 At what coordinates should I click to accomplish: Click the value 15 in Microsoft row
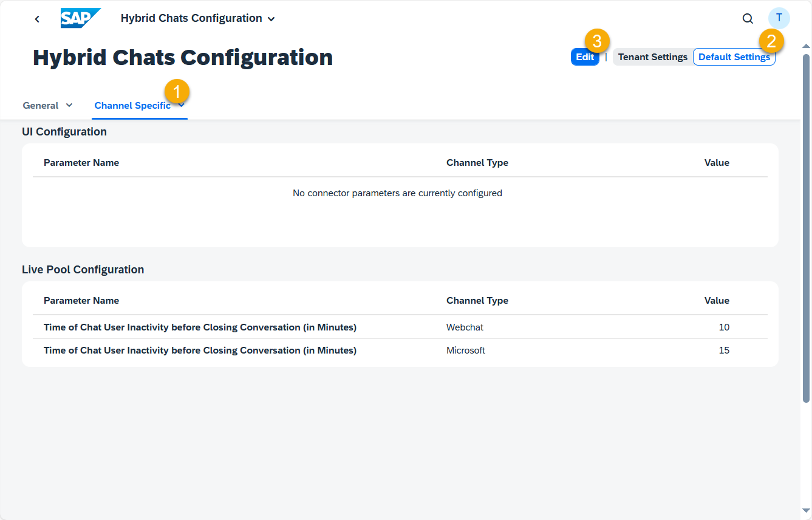point(724,351)
